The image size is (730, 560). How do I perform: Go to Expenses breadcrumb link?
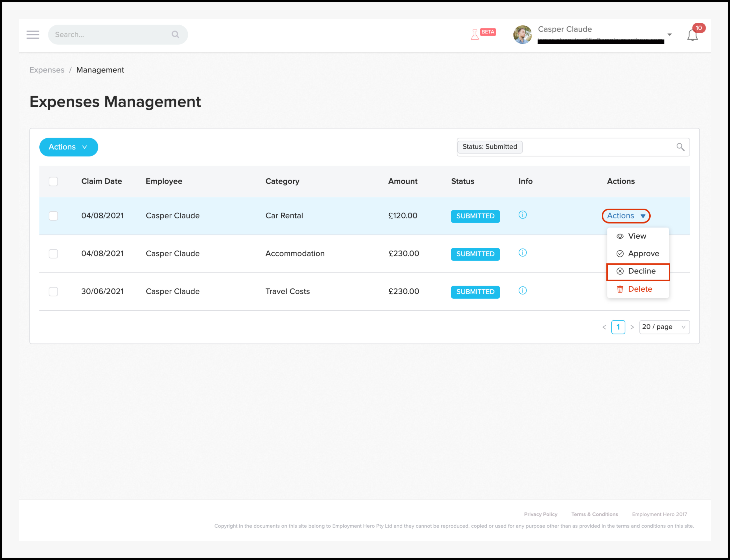point(47,70)
